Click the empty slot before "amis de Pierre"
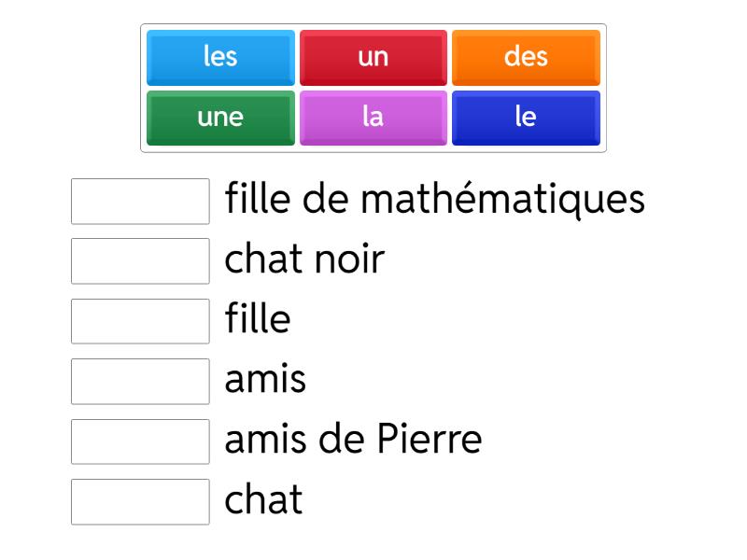This screenshot has height=560, width=747. pyautogui.click(x=140, y=441)
